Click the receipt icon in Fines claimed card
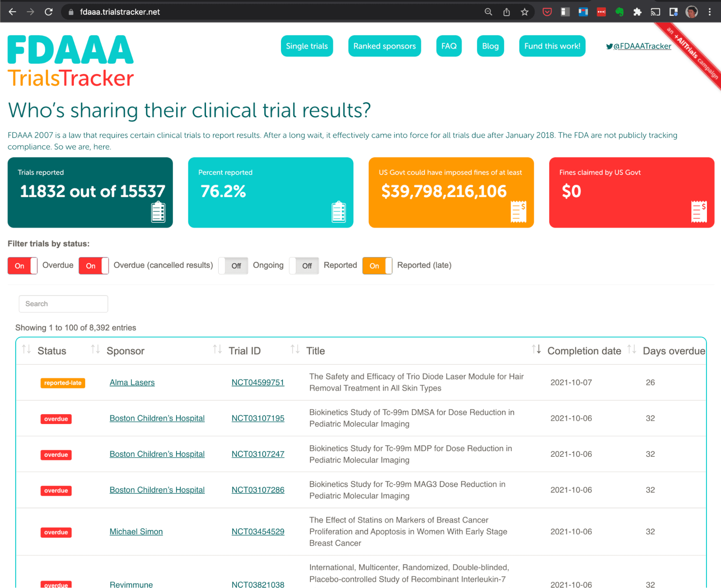Image resolution: width=721 pixels, height=588 pixels. (x=699, y=212)
